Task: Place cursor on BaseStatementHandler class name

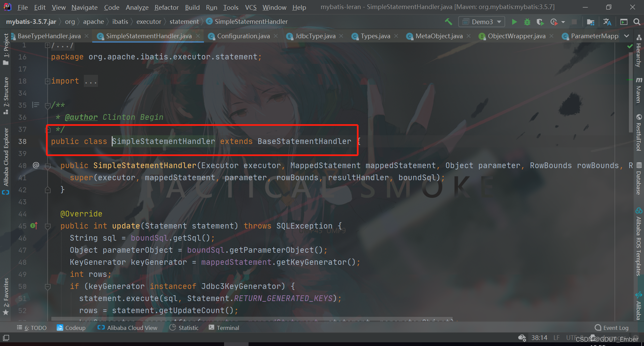Action: [304, 141]
